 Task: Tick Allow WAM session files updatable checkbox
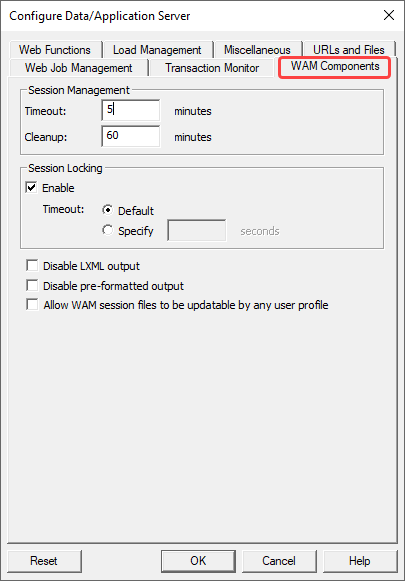coord(32,305)
